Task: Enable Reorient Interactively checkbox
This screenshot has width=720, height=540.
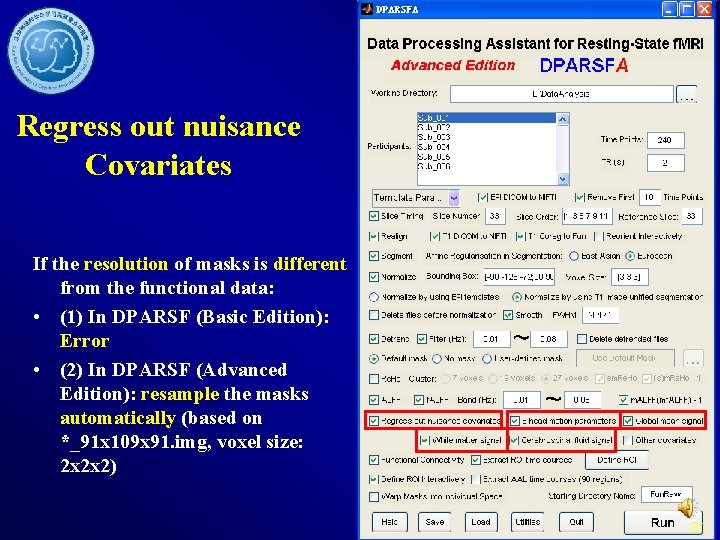Action: pyautogui.click(x=599, y=236)
